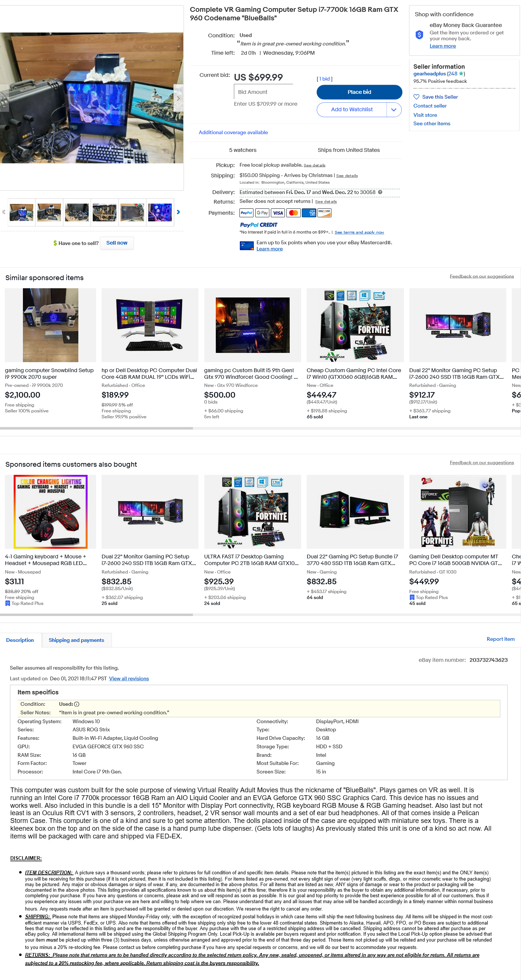Click See details link next to Shipping

[347, 176]
